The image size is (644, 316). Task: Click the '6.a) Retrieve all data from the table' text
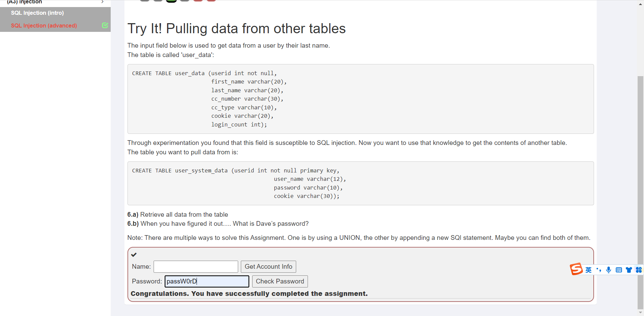click(177, 215)
